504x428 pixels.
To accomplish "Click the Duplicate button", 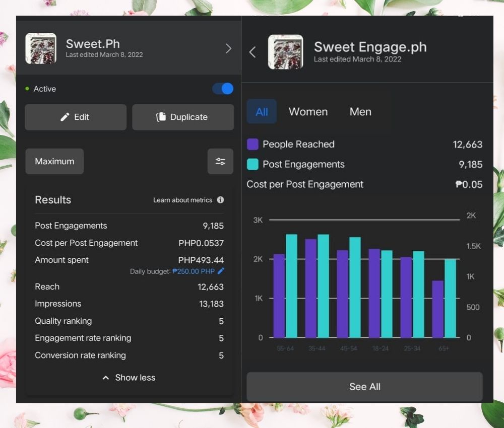I will 183,117.
